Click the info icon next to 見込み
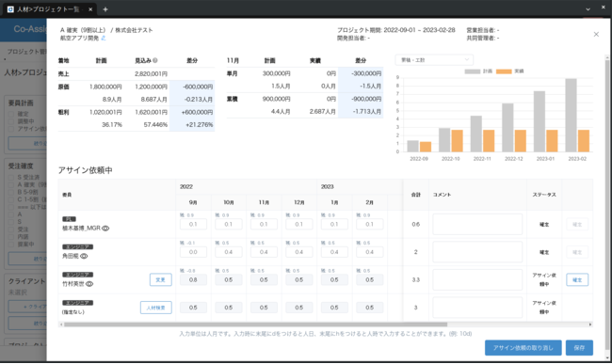The image size is (612, 364). tap(155, 60)
